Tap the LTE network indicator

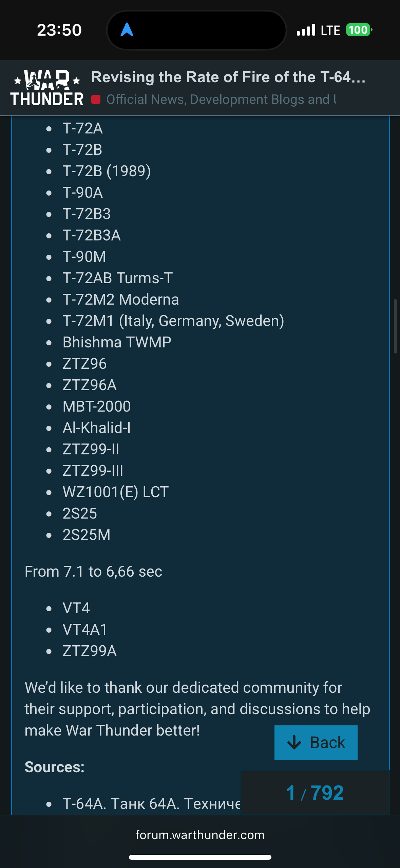pyautogui.click(x=330, y=31)
